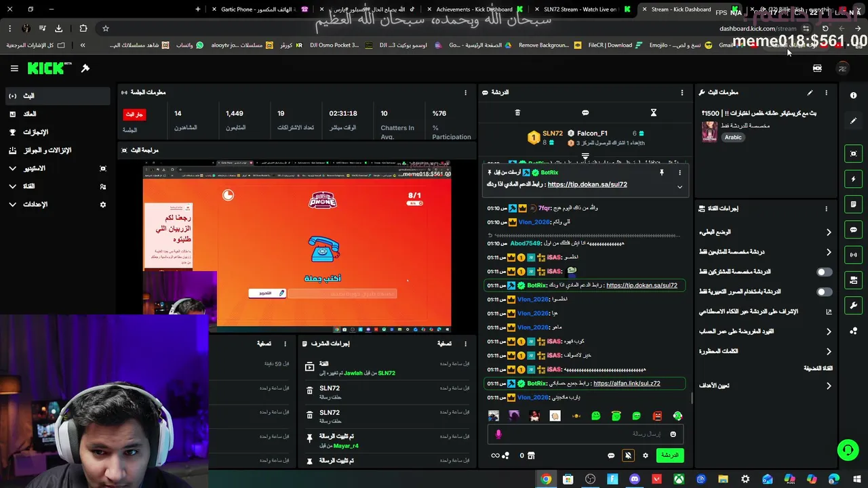Click the speech bubble icon below the chat header
Screen dimensions: 868x488
point(585,113)
